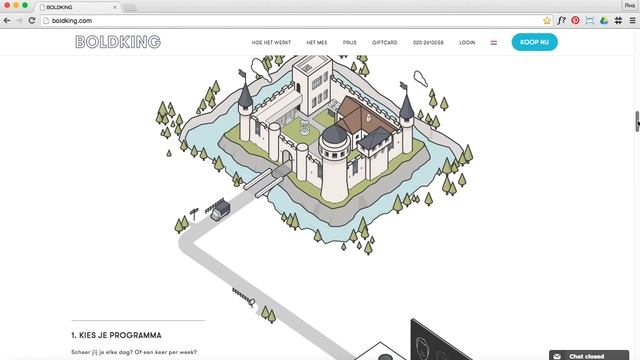Click the yellow macOS minimize button
Screen dimensions: 640x360
click(x=16, y=5)
